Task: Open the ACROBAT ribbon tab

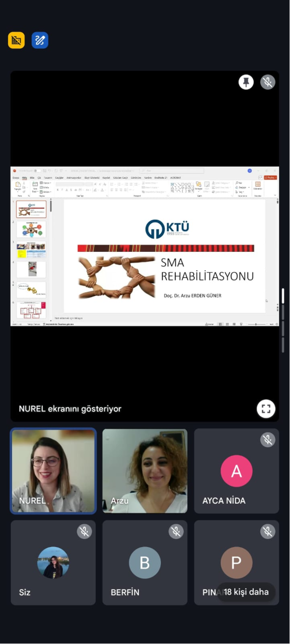Action: coord(176,178)
